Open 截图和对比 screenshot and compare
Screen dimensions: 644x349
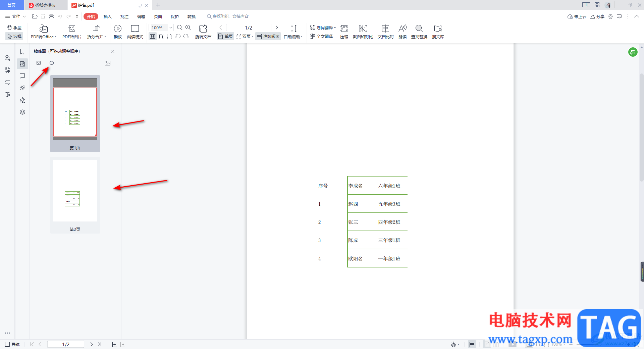coord(363,32)
